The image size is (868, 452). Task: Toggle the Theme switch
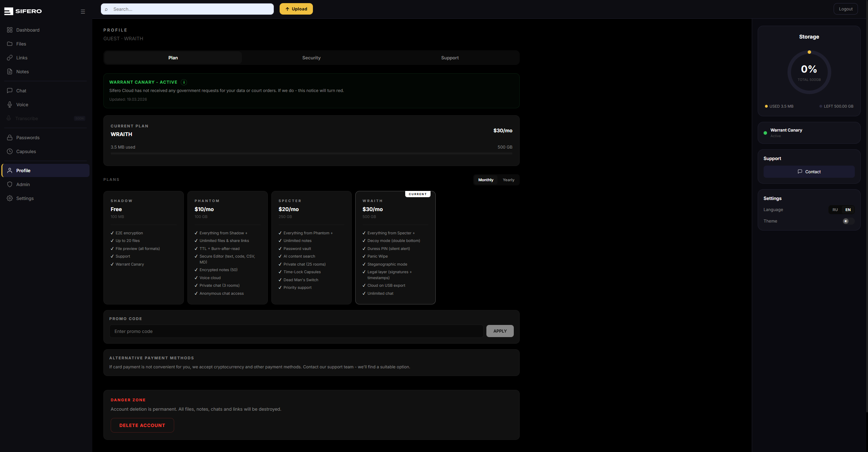848,221
